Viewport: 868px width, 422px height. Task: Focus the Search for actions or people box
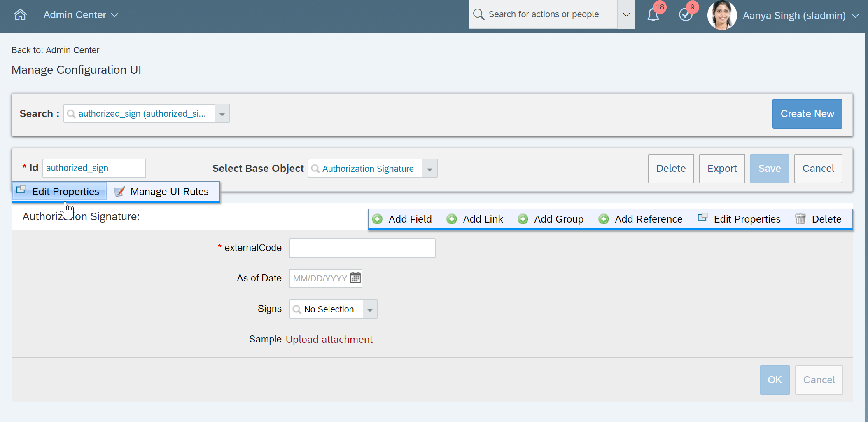coord(544,14)
